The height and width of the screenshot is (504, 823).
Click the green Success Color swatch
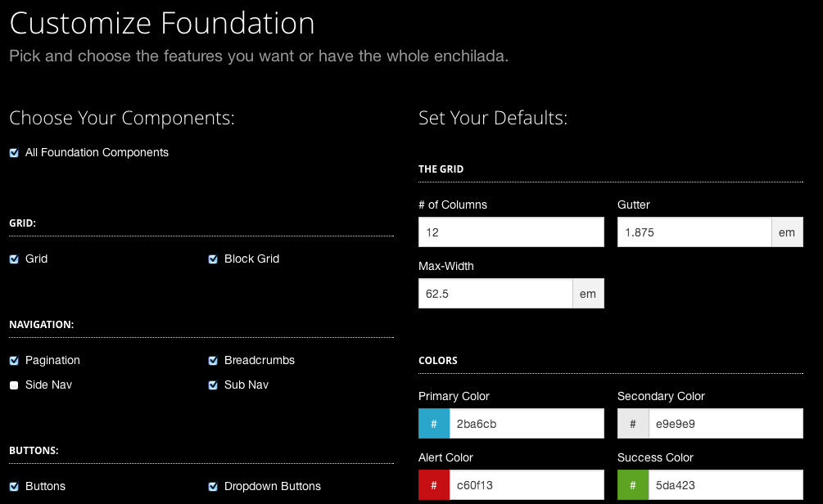(x=632, y=485)
